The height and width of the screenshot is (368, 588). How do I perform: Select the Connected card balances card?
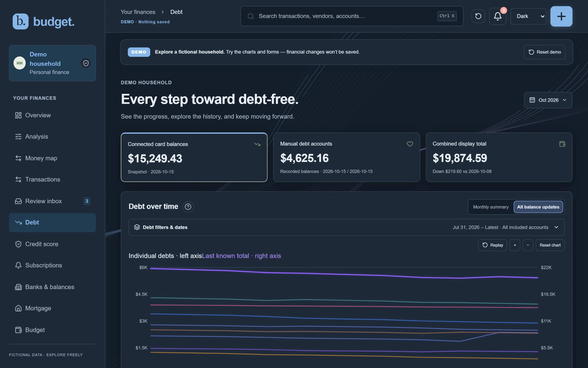194,157
